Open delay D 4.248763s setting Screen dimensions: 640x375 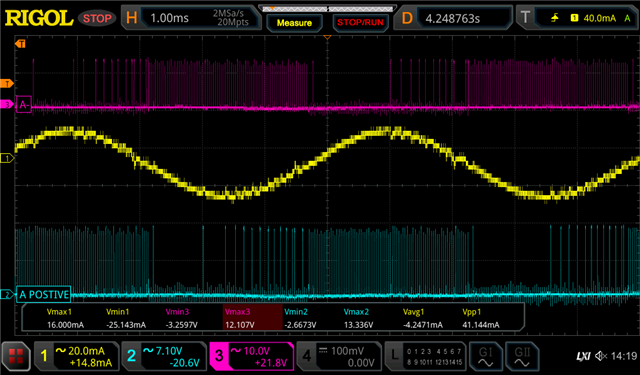(x=453, y=18)
